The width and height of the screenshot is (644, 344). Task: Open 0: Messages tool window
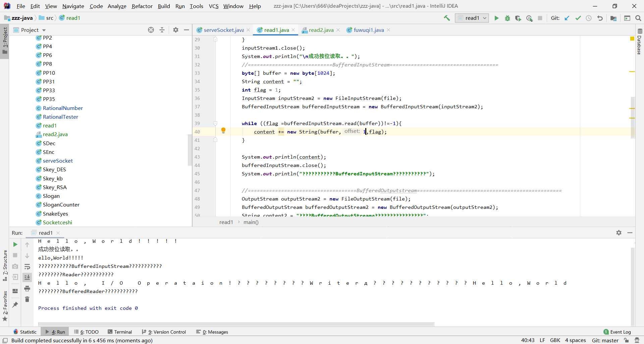click(212, 332)
